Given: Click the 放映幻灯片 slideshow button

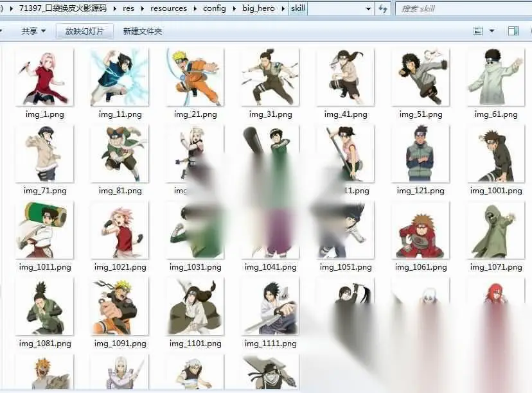Looking at the screenshot, I should (x=84, y=31).
